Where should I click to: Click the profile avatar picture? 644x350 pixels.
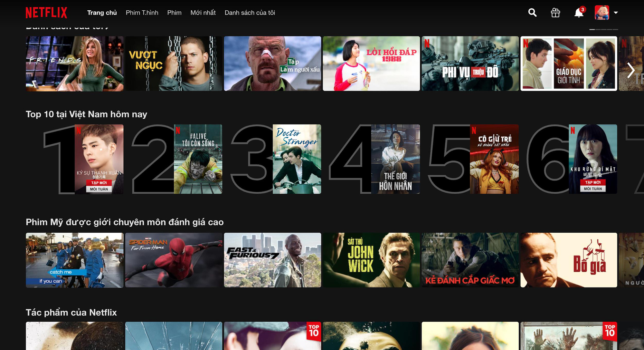602,13
